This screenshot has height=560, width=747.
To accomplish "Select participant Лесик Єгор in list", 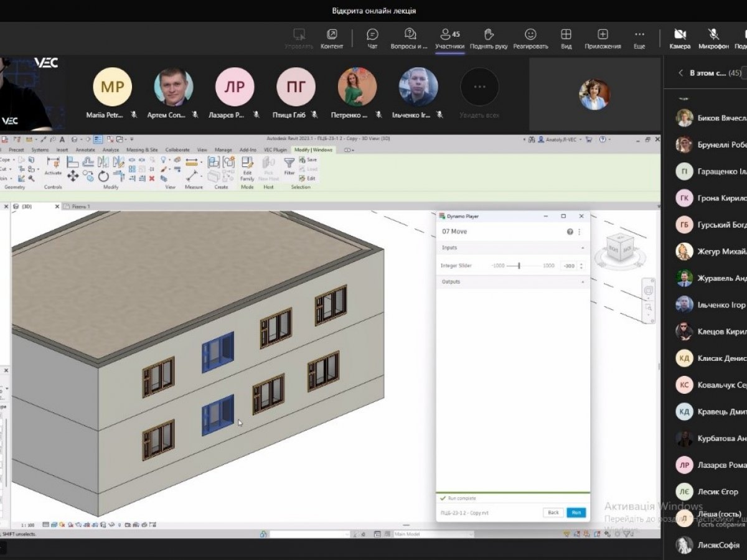I will 711,492.
